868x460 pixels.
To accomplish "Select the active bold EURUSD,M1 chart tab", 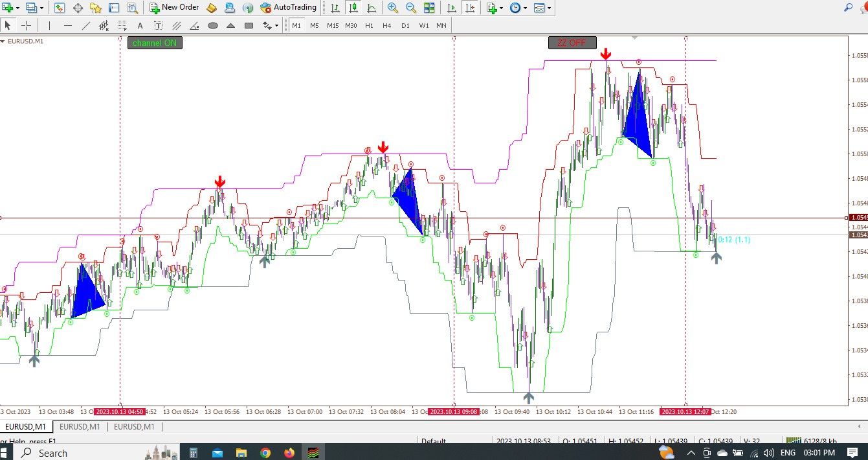I will pyautogui.click(x=25, y=426).
